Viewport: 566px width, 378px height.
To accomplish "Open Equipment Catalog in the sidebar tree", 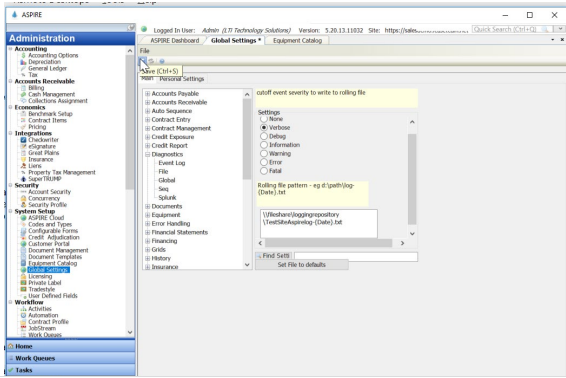I will [x=52, y=263].
